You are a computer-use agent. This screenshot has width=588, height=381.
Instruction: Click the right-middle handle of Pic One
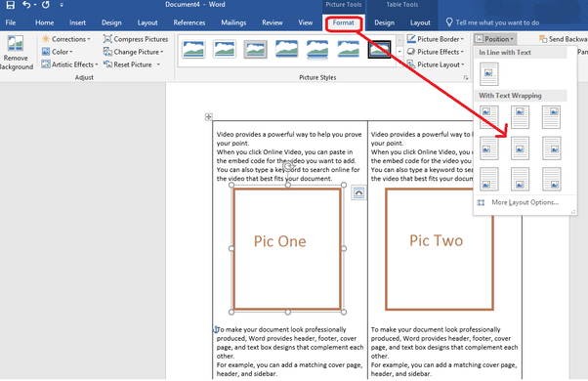pos(344,248)
